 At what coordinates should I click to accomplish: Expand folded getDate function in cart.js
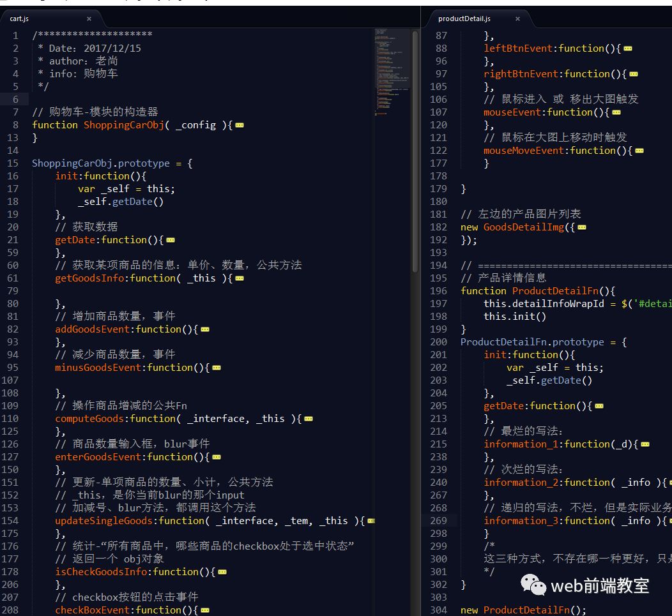click(171, 240)
